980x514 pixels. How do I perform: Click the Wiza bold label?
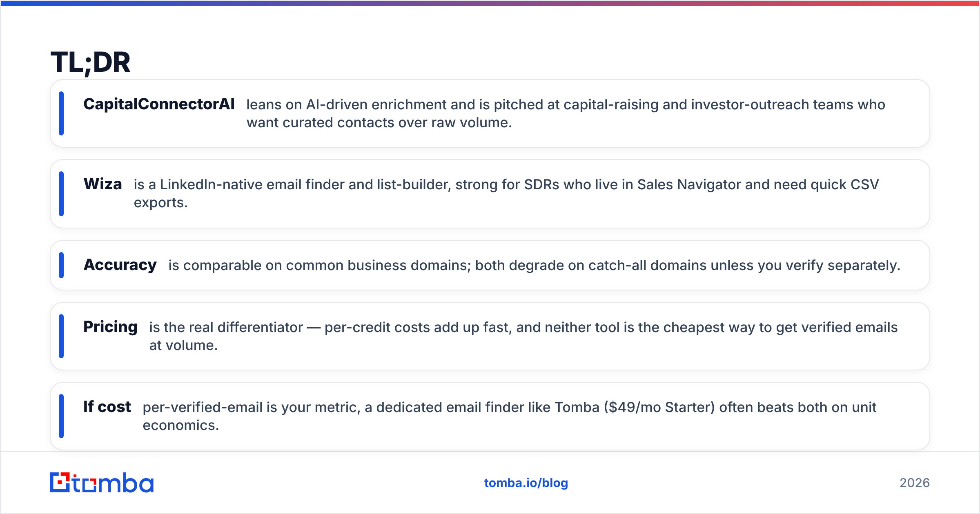click(x=103, y=184)
